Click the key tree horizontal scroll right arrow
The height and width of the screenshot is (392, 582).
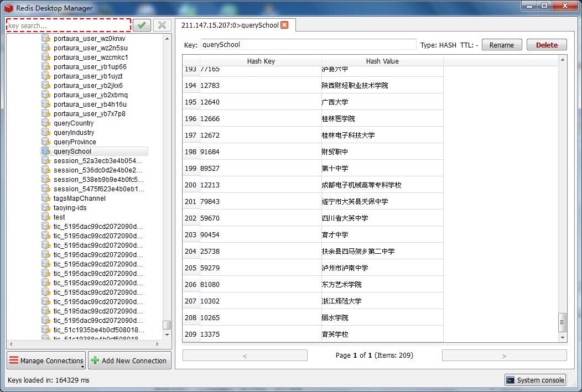pos(158,344)
